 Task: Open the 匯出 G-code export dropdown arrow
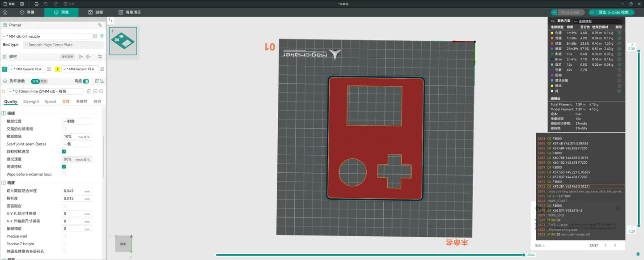click(x=592, y=13)
